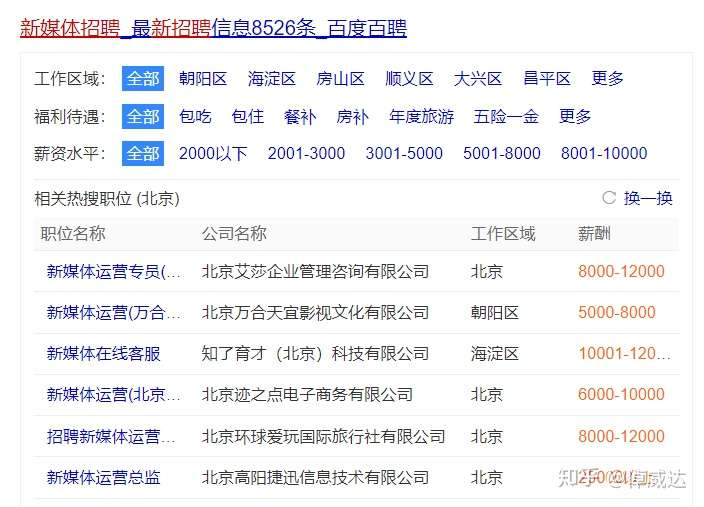Open the 新媒体运营(万合… job listing
Image resolution: width=704 pixels, height=507 pixels.
[x=114, y=313]
